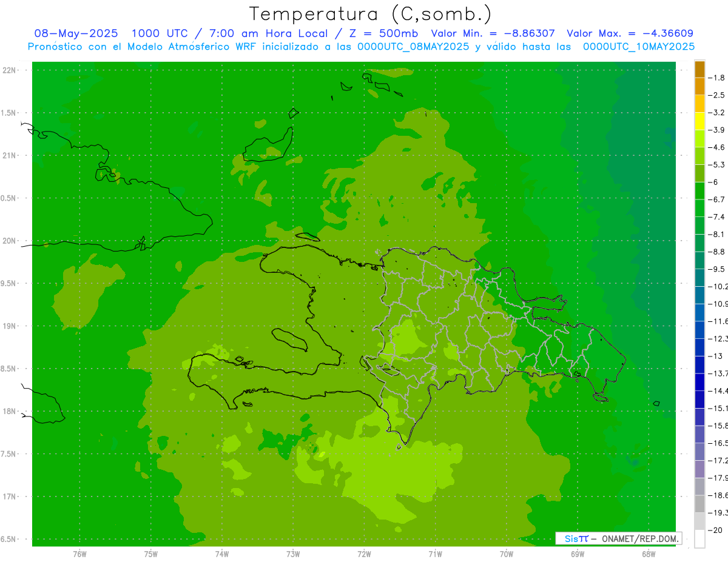Click the '71W' longitude label
The width and height of the screenshot is (728, 562).
[x=435, y=554]
